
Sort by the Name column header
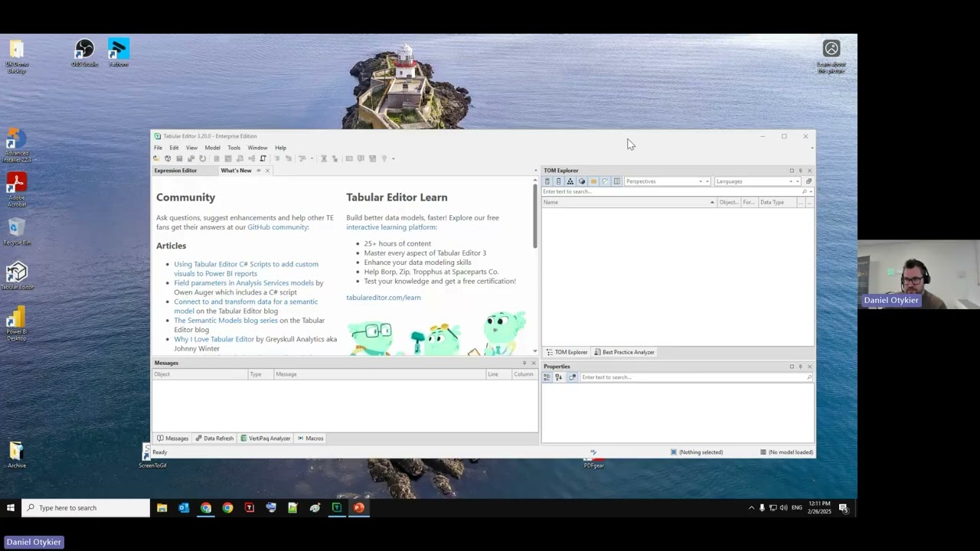628,202
